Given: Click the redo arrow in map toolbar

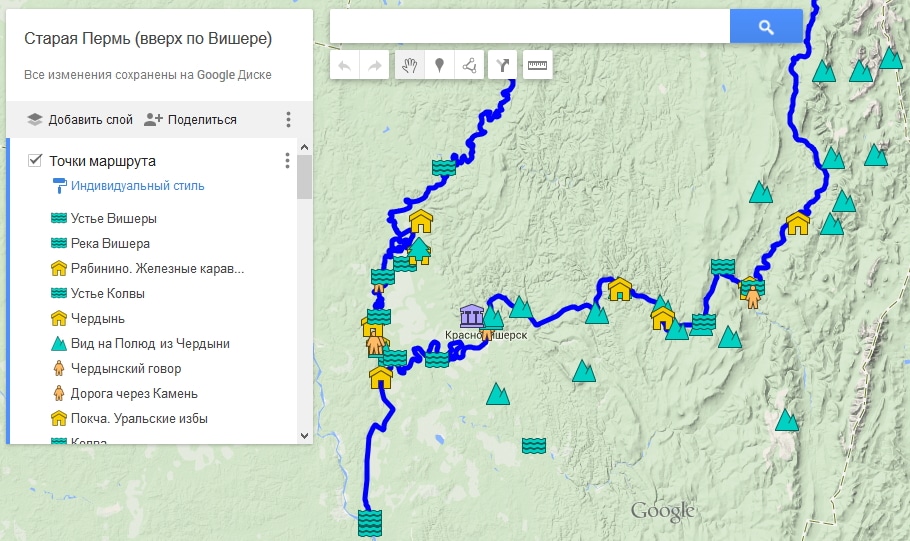Looking at the screenshot, I should (x=375, y=66).
